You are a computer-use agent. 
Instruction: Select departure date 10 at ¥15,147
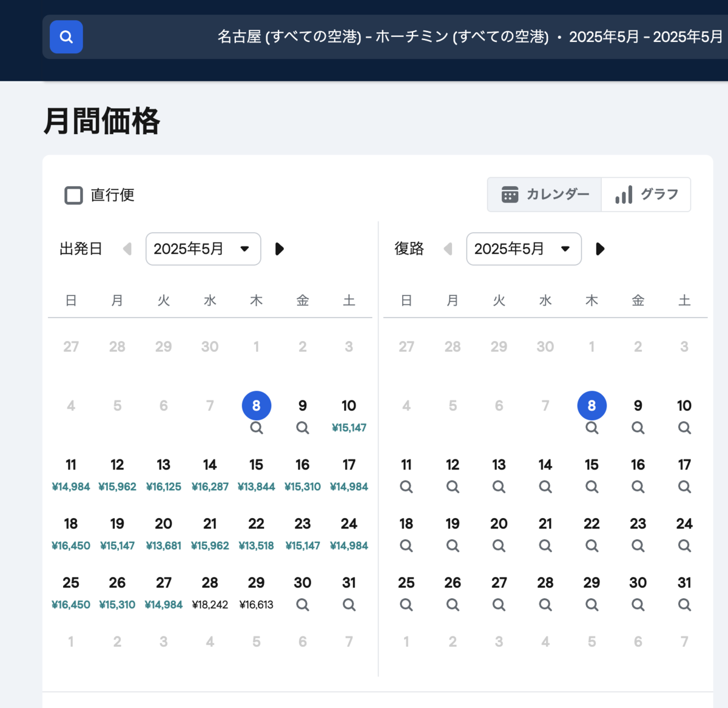click(x=349, y=416)
